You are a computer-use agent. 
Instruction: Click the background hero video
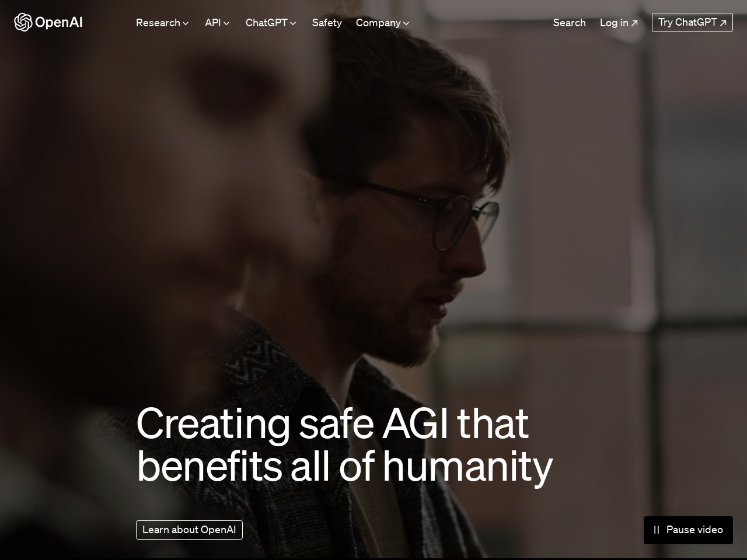point(373,233)
